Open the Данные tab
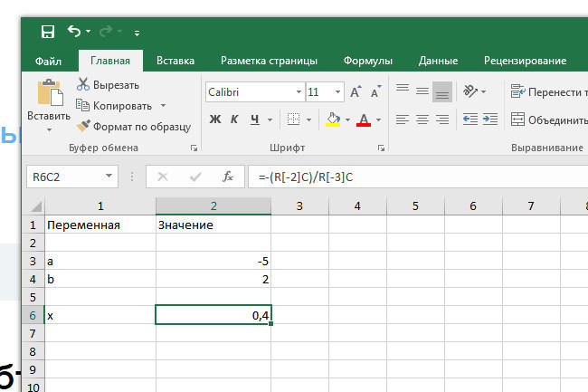Screen dimensions: 588x392 click(x=438, y=61)
